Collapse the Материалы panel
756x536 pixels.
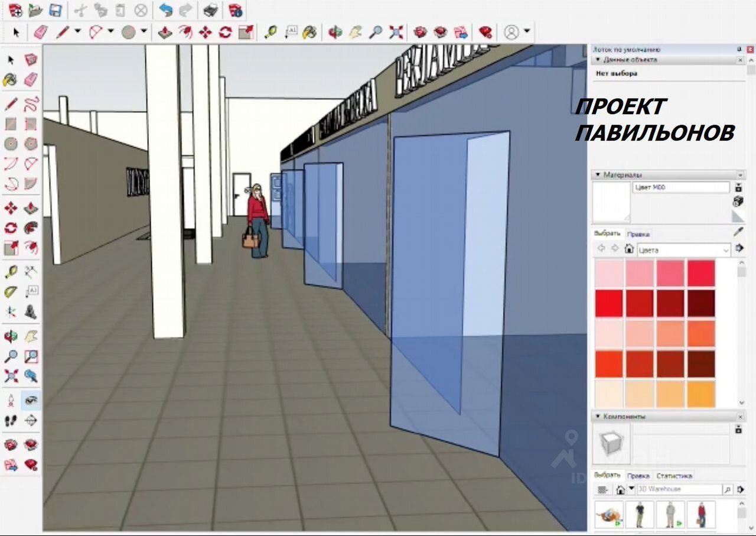(598, 175)
